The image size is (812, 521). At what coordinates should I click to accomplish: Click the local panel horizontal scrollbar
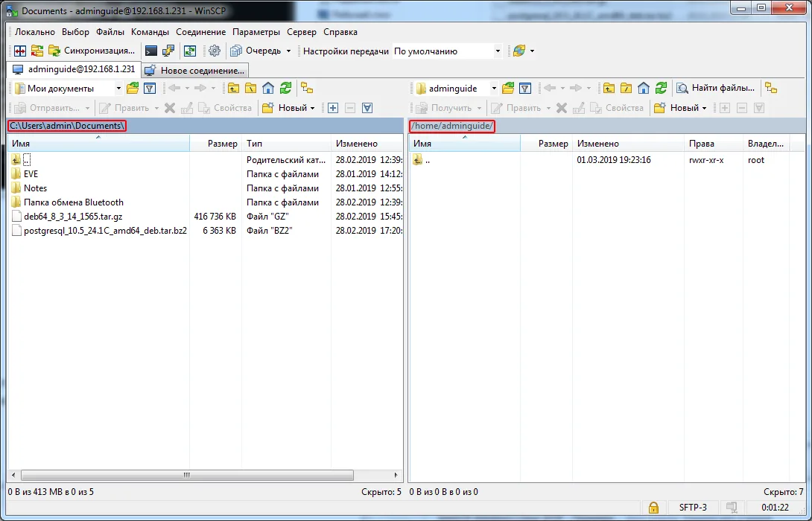tap(187, 475)
